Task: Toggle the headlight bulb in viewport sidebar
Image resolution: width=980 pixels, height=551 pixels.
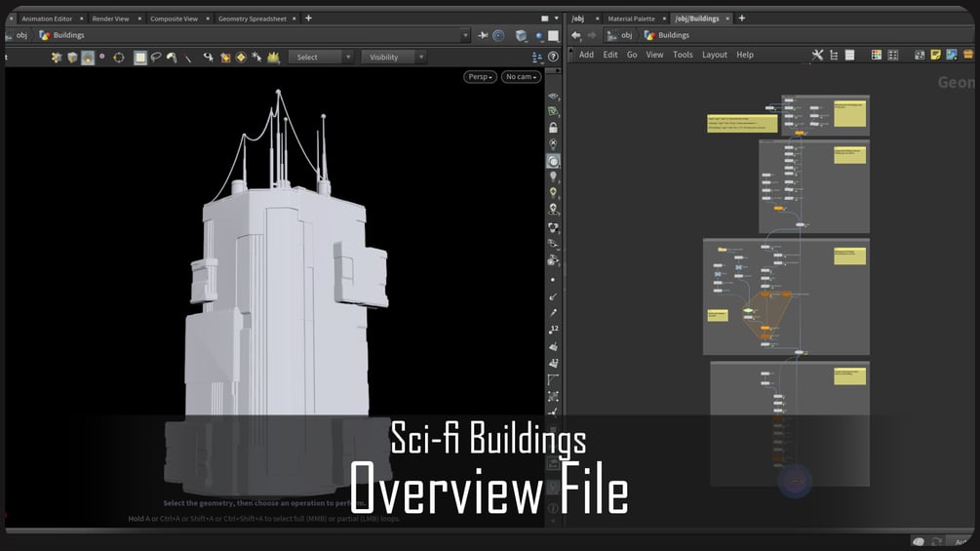Action: pyautogui.click(x=553, y=177)
